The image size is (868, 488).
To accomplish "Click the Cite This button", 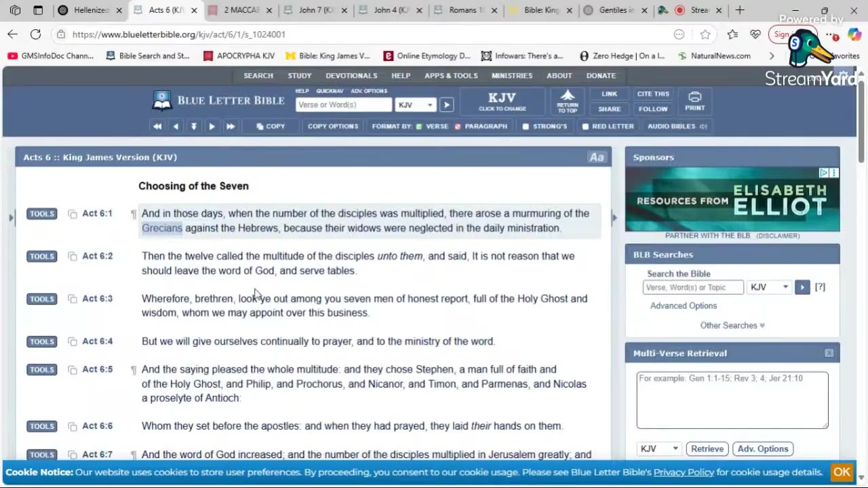I will click(x=653, y=94).
